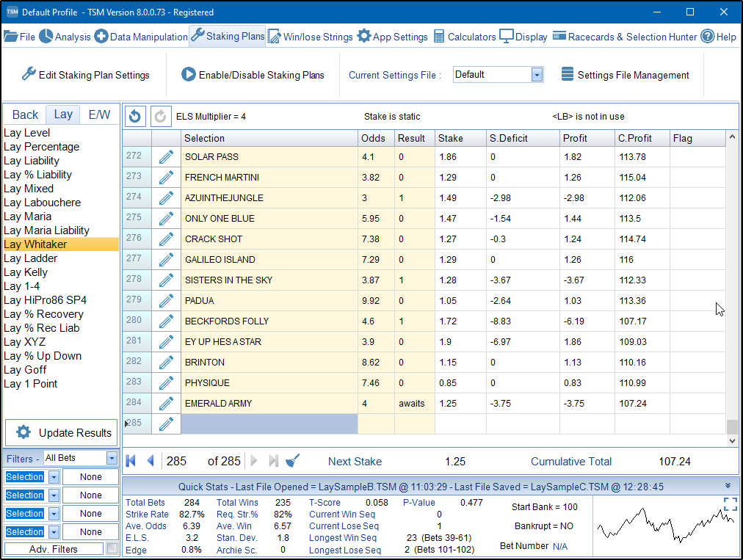Click the pencil edit icon for SOLAR PASS
This screenshot has width=743, height=560.
[166, 157]
